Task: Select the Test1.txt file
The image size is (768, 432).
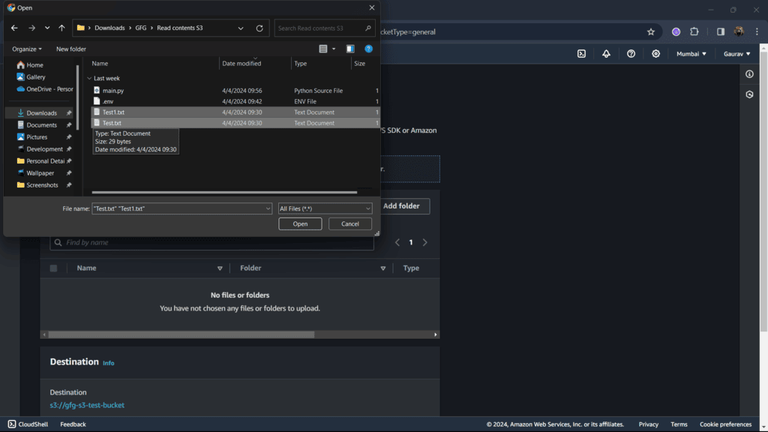Action: (235, 112)
